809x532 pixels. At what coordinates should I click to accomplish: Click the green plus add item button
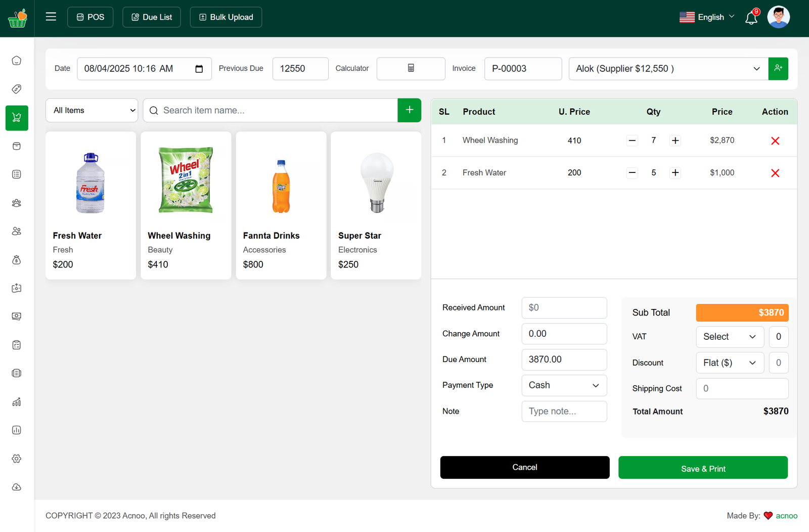409,110
